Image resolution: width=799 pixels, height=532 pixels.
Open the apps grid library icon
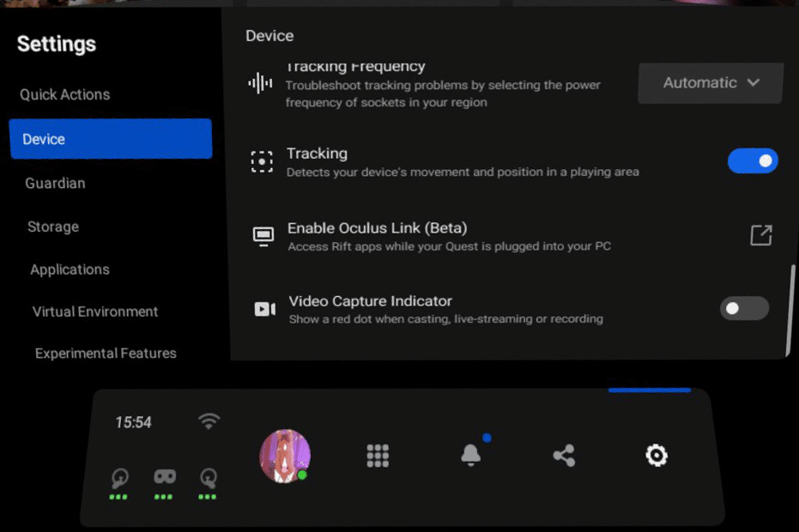point(378,456)
